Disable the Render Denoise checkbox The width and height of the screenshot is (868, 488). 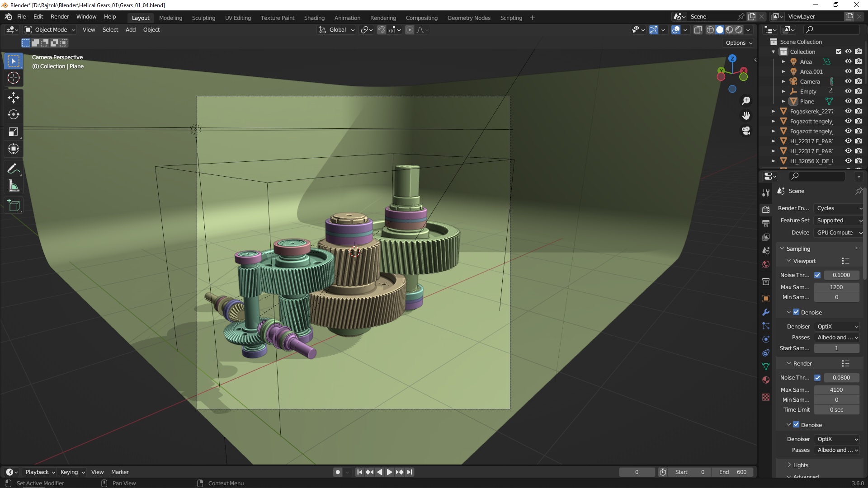pos(796,425)
